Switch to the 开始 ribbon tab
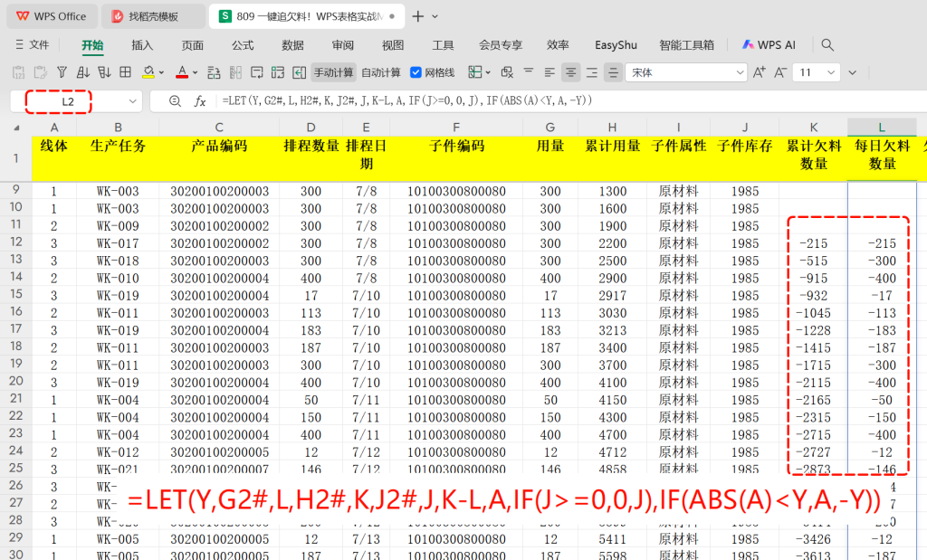 (x=92, y=45)
